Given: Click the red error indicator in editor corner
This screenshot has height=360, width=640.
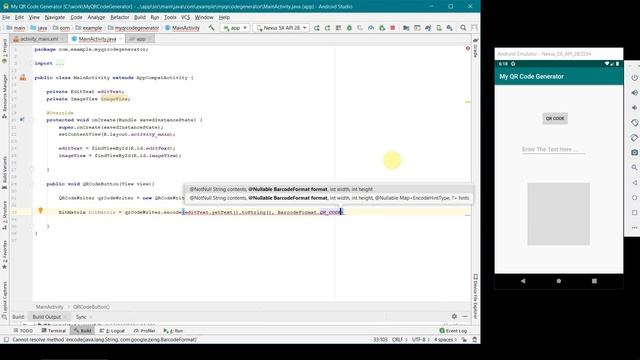Looking at the screenshot, I should [x=468, y=48].
